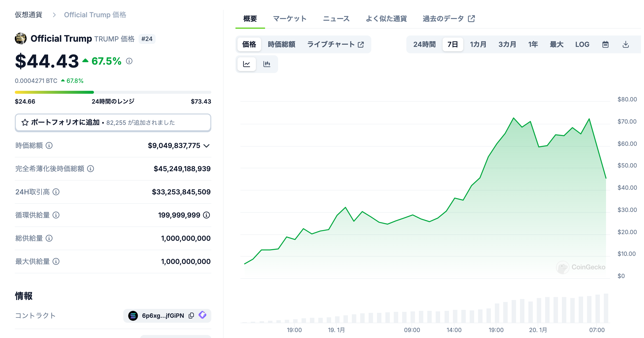
Task: Click info icon next to 67.5% change
Action: (129, 61)
